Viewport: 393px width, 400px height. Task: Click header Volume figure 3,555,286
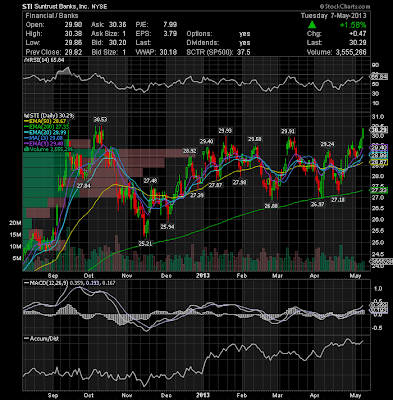351,52
